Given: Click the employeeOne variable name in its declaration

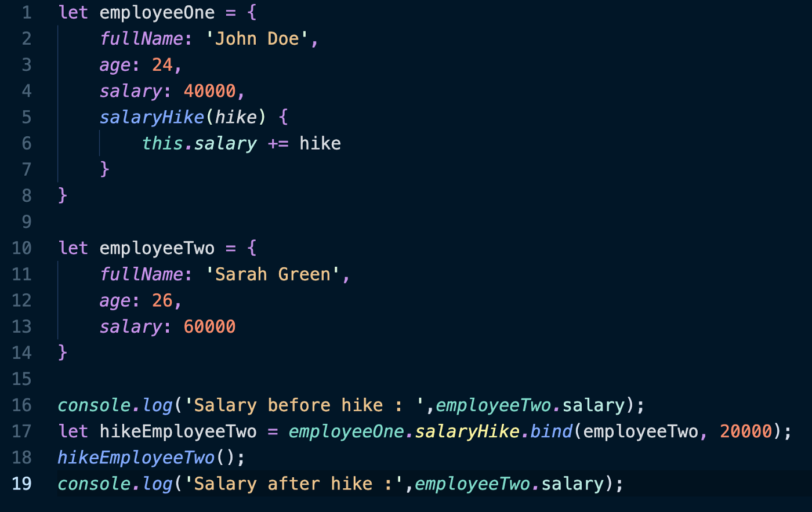Looking at the screenshot, I should 157,13.
